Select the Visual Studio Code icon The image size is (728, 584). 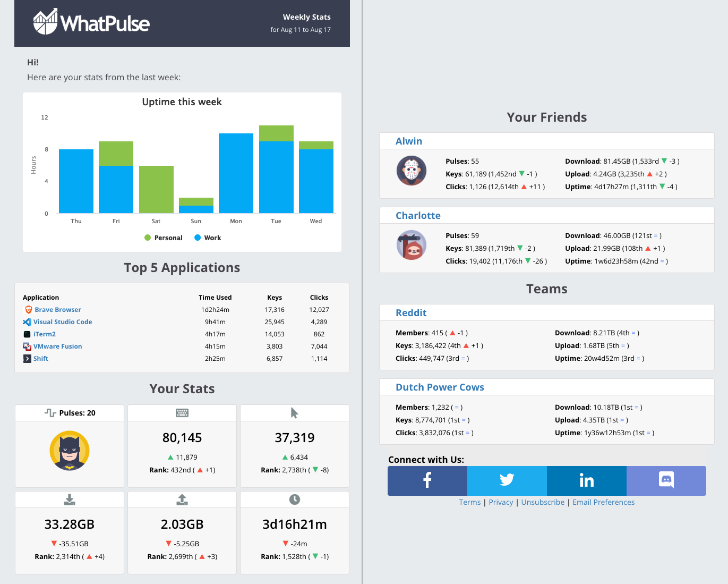point(27,321)
